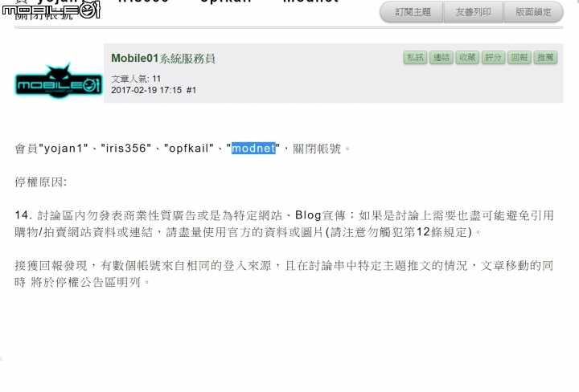Select the #1 post number link
The image size is (579, 392).
(191, 90)
